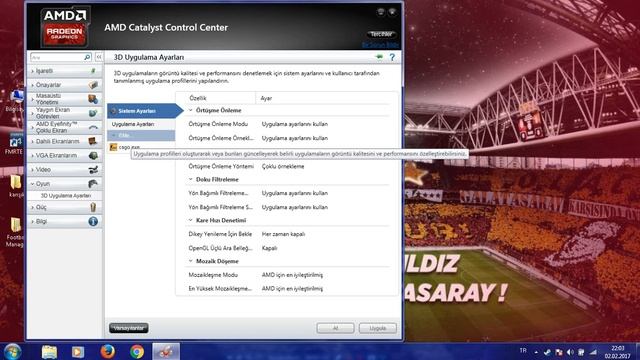Open the Tercihler dropdown button

click(x=381, y=34)
